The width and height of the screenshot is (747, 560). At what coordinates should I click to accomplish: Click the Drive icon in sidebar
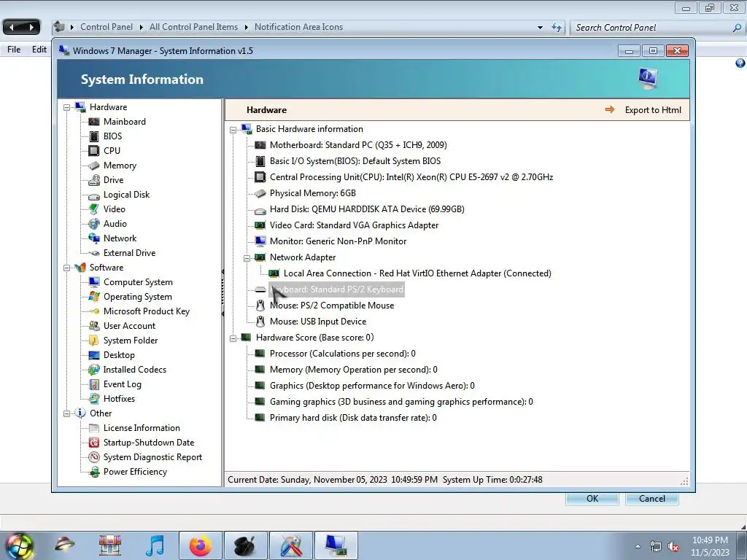pos(94,181)
